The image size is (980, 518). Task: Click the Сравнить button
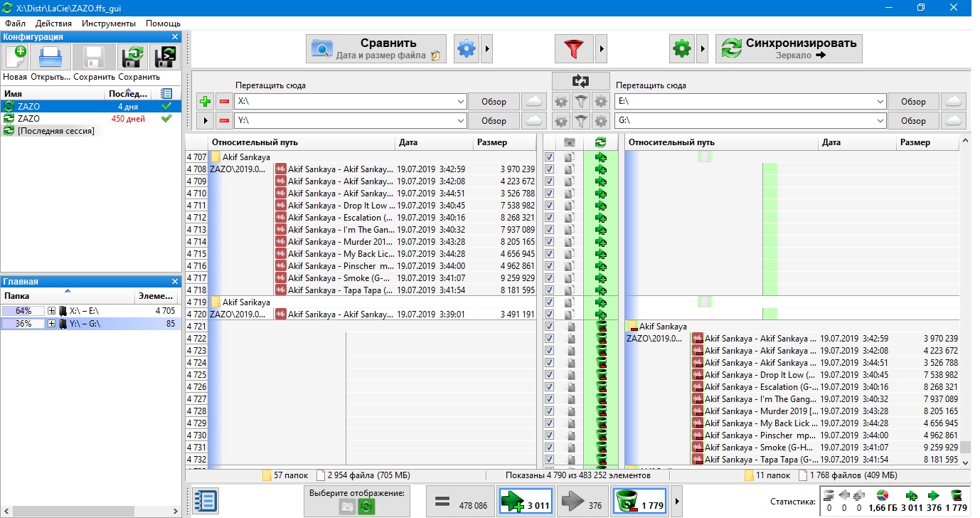tap(376, 49)
